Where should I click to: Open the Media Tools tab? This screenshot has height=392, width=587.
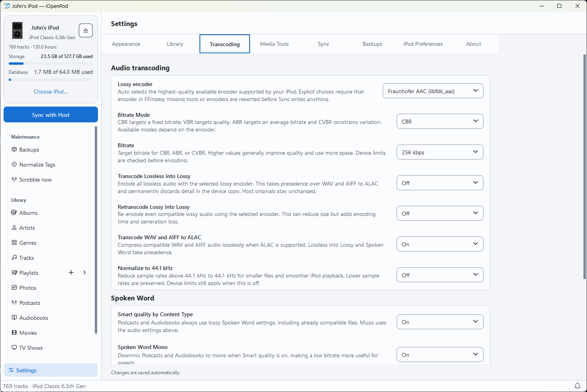(x=274, y=44)
